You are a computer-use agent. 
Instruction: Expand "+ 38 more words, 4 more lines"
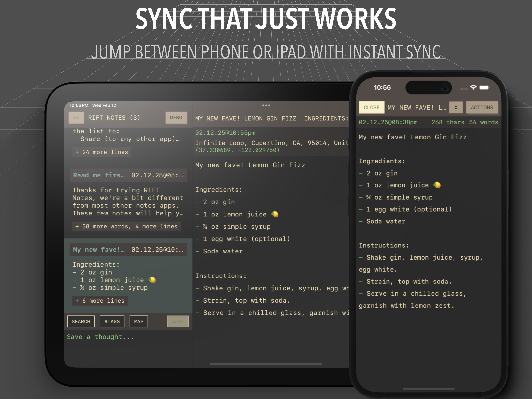pyautogui.click(x=126, y=226)
